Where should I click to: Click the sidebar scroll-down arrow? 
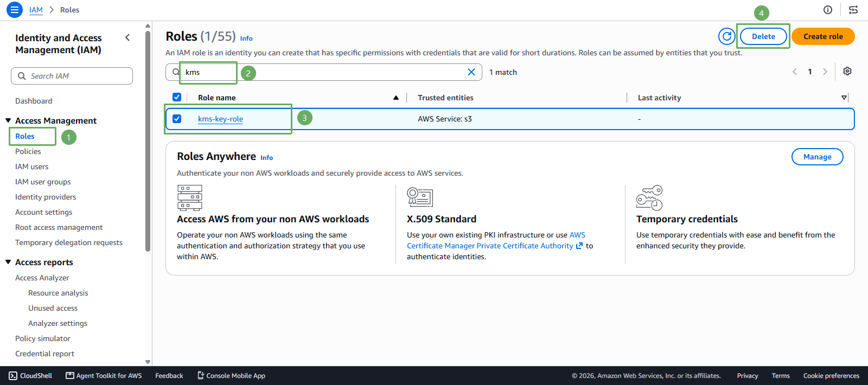(148, 362)
